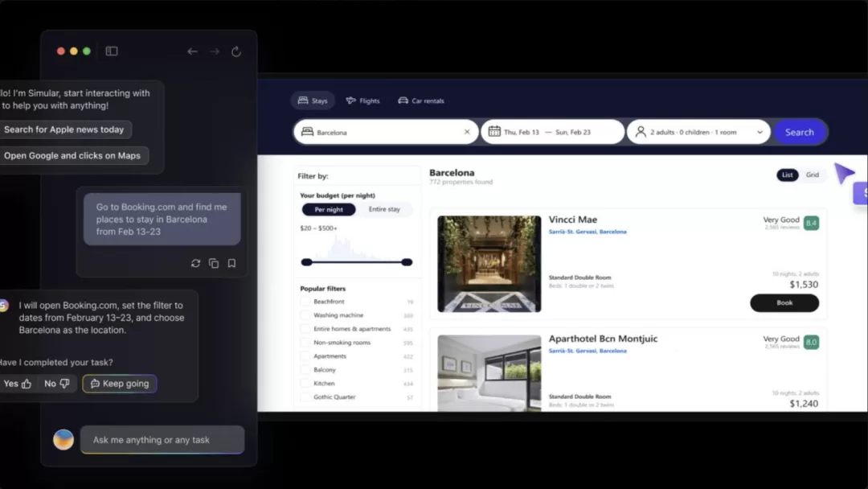868x489 pixels.
Task: Click the blue Search button
Action: tap(800, 132)
